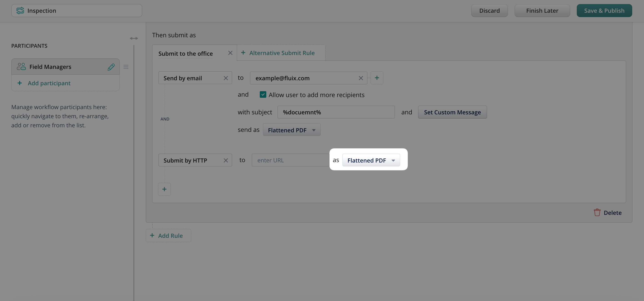The height and width of the screenshot is (301, 644).
Task: Add an Alternative Submit Rule tab
Action: pyautogui.click(x=278, y=53)
